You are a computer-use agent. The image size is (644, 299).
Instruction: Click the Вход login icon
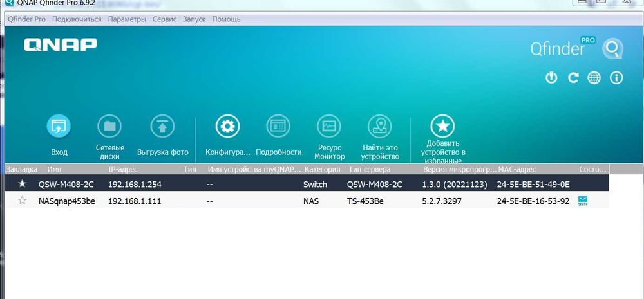[59, 126]
